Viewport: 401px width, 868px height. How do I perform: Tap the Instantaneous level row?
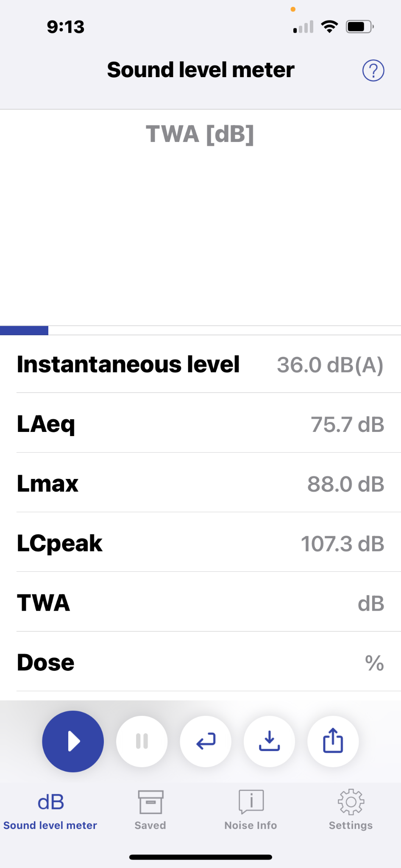(x=200, y=364)
